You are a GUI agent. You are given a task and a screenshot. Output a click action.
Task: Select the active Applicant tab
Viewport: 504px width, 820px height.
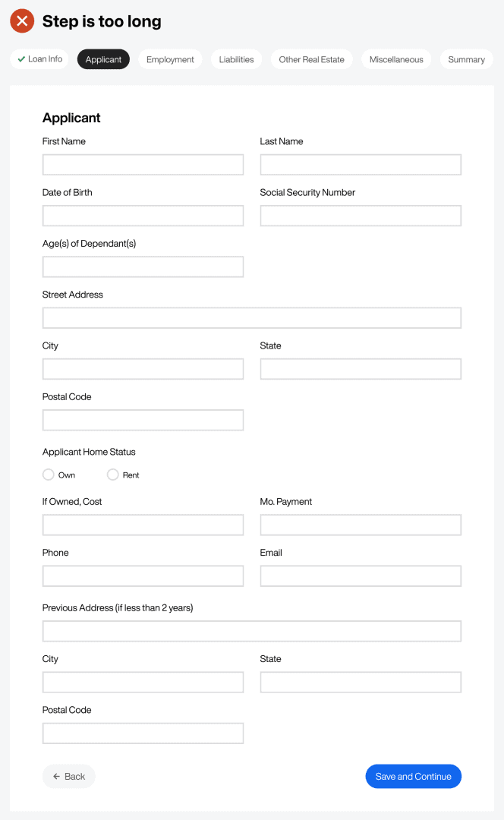point(103,60)
